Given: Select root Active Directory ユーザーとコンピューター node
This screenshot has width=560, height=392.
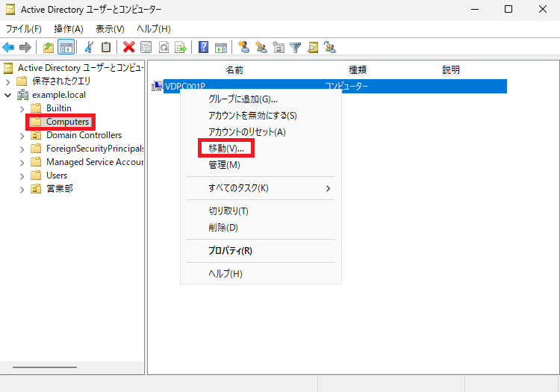Looking at the screenshot, I should (x=81, y=68).
